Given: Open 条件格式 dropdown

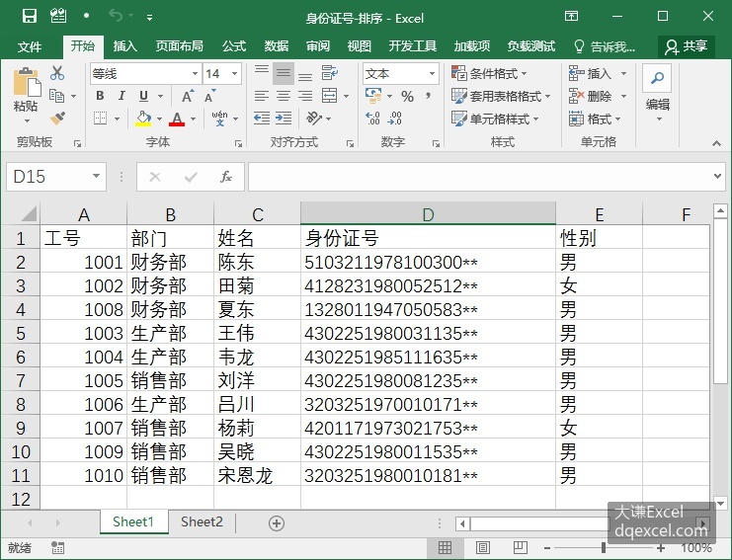Looking at the screenshot, I should coord(489,73).
